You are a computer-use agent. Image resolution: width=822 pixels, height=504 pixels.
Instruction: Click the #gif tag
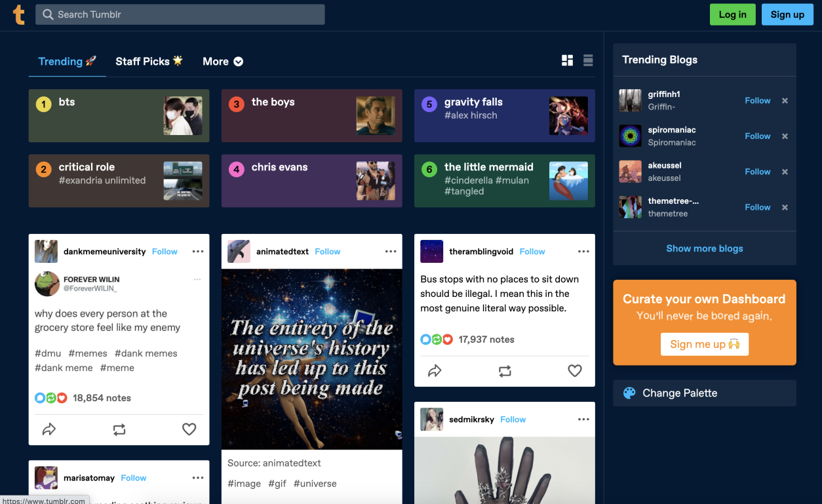pyautogui.click(x=277, y=484)
